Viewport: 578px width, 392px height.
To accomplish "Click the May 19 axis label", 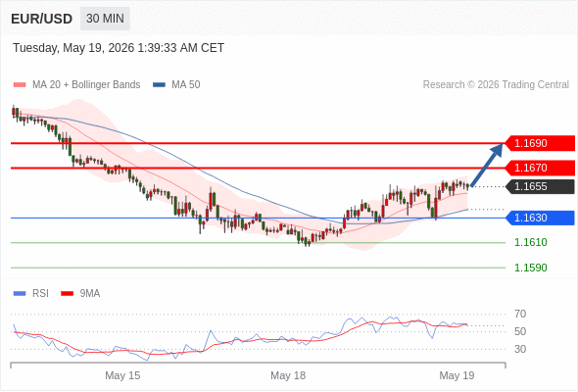I will pos(457,375).
